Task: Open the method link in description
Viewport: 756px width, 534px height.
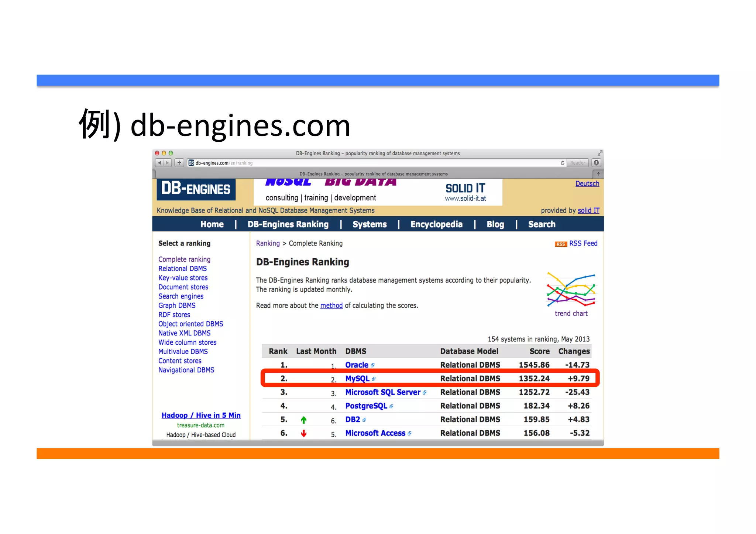Action: click(331, 306)
